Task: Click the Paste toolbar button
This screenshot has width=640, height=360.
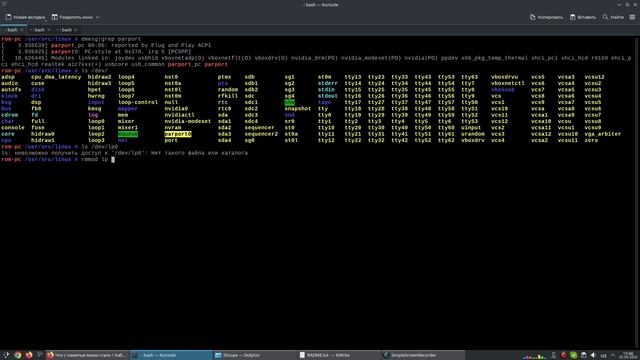Action: [583, 17]
